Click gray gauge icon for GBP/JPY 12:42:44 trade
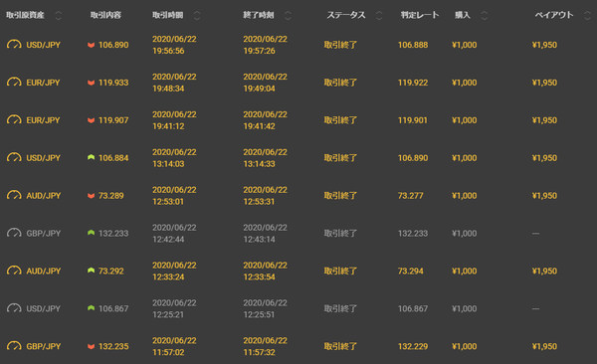Image resolution: width=597 pixels, height=364 pixels. (14, 233)
